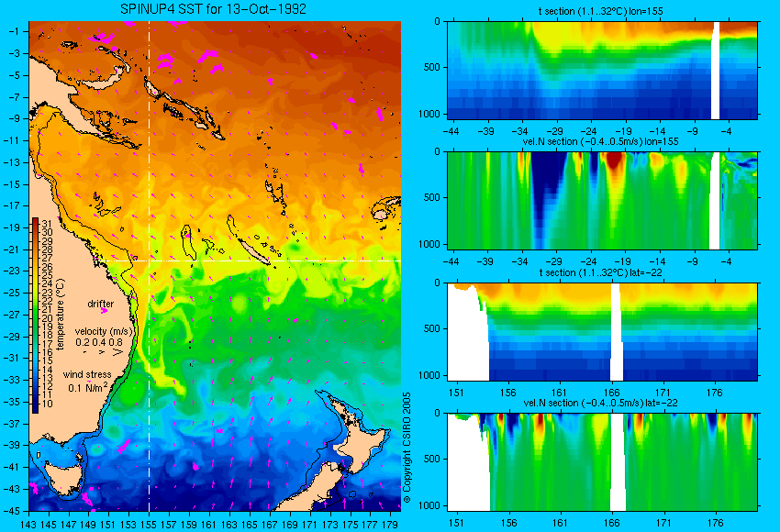Open the temperature section plot for lat=-22
780x532 pixels.
[602, 332]
